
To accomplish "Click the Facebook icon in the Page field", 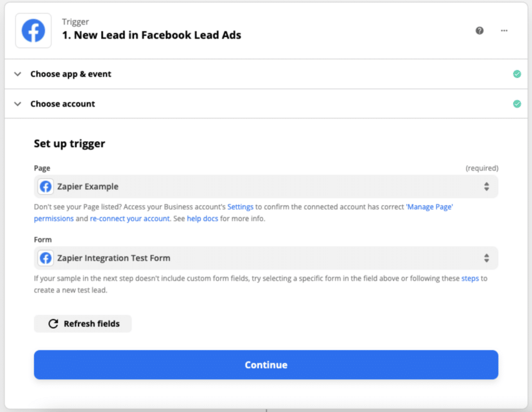I will point(46,187).
